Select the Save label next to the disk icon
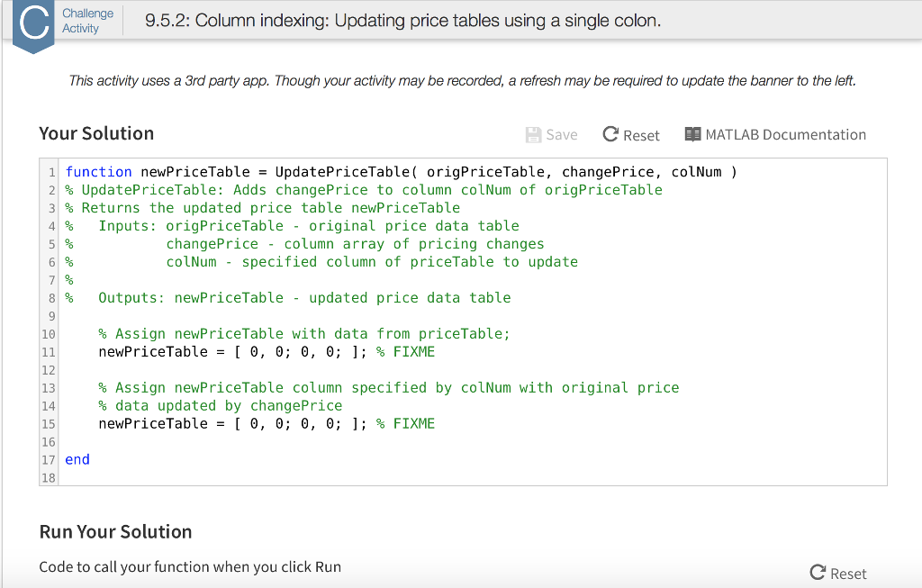 (559, 134)
